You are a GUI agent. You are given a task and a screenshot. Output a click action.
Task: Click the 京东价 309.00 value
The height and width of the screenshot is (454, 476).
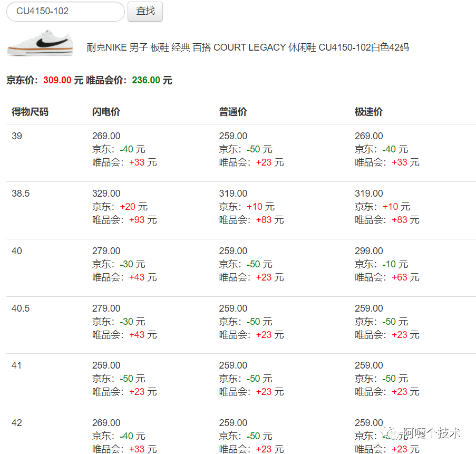pos(57,80)
